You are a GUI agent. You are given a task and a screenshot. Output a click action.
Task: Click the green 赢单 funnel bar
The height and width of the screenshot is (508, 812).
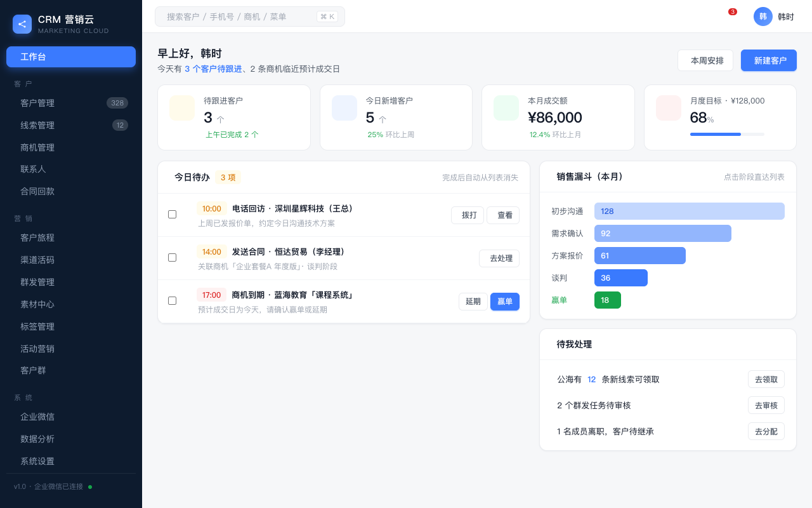[608, 300]
